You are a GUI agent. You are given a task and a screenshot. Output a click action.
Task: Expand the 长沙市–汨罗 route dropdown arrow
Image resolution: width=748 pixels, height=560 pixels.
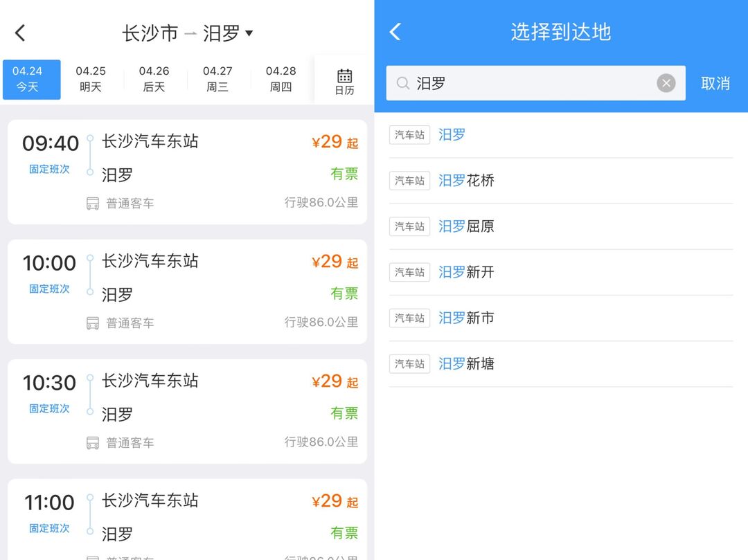249,33
